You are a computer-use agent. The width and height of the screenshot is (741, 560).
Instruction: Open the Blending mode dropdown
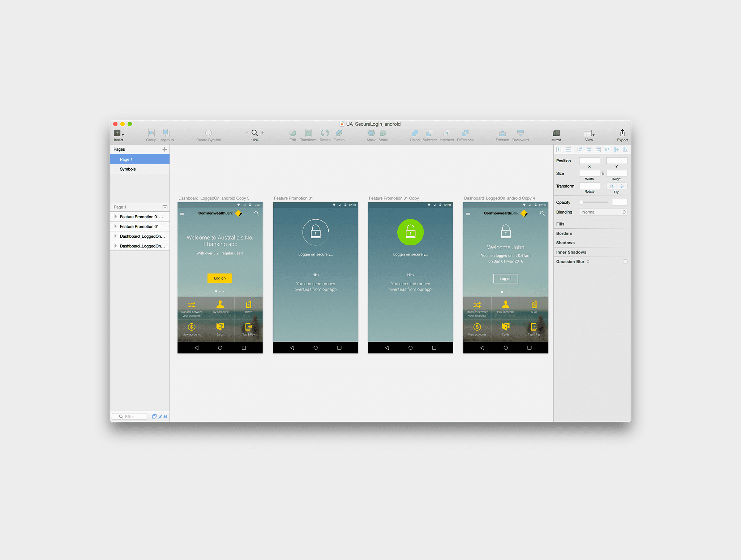(603, 212)
